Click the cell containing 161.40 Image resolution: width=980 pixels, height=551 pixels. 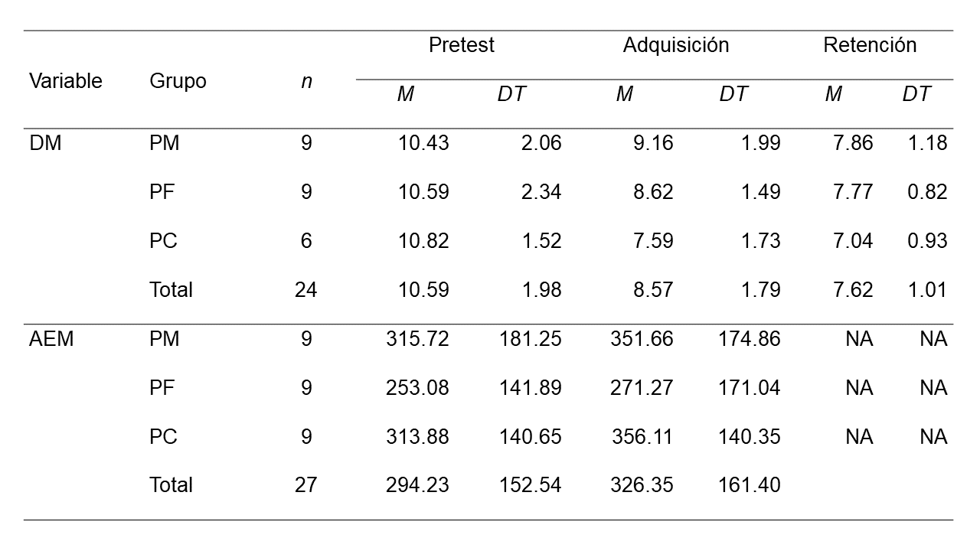click(749, 485)
